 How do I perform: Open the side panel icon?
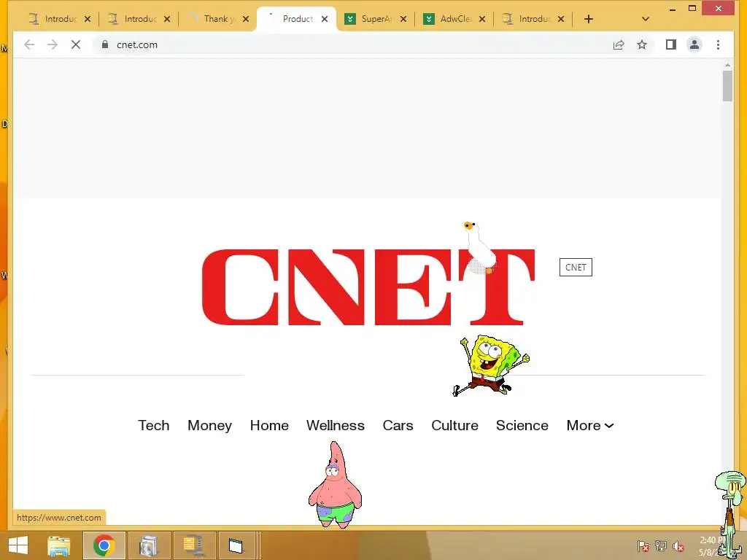[671, 44]
